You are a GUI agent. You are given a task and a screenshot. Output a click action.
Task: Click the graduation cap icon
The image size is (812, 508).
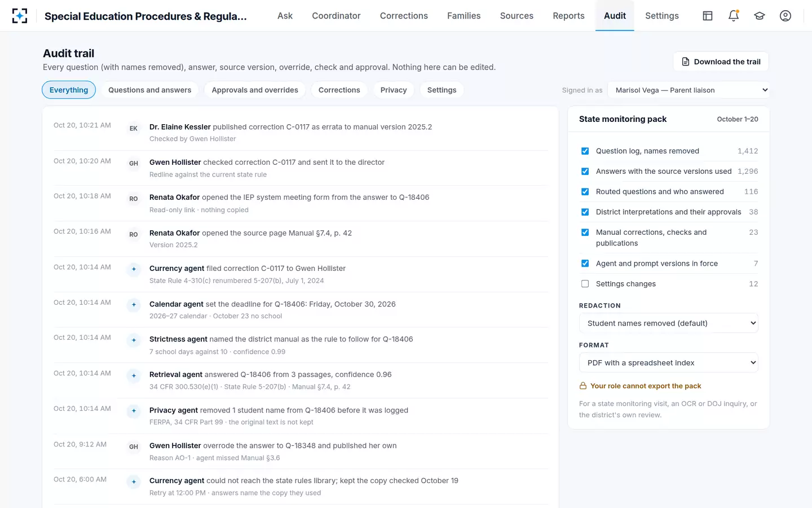(760, 16)
